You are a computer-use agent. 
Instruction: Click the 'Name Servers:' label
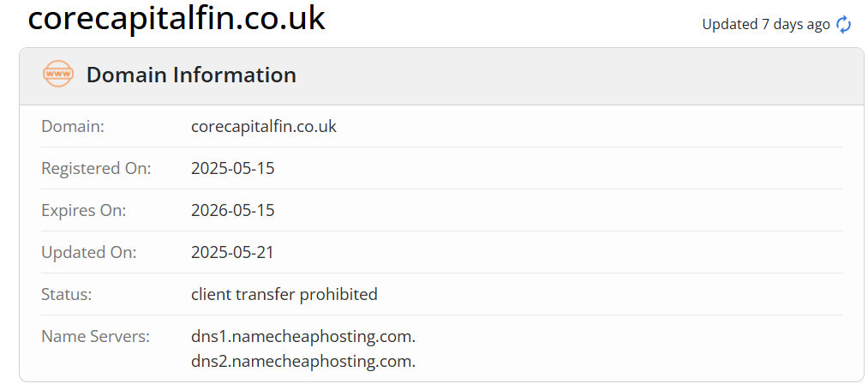[95, 336]
